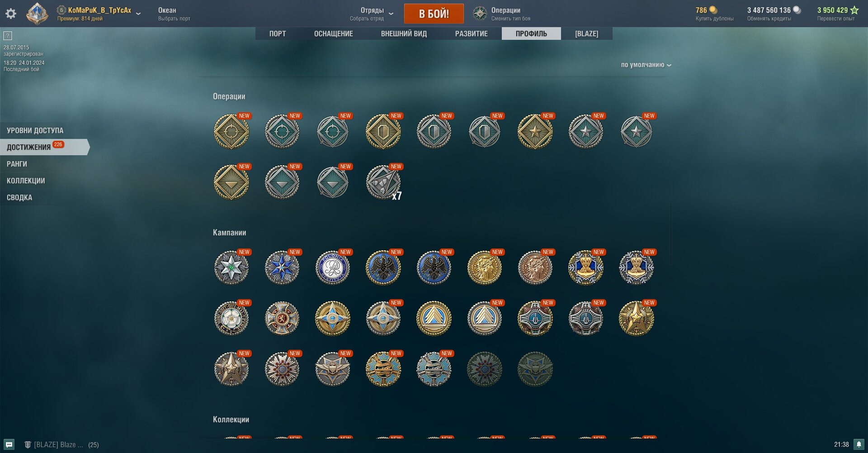Select the silver aircraft achievement marked x7

point(383,182)
